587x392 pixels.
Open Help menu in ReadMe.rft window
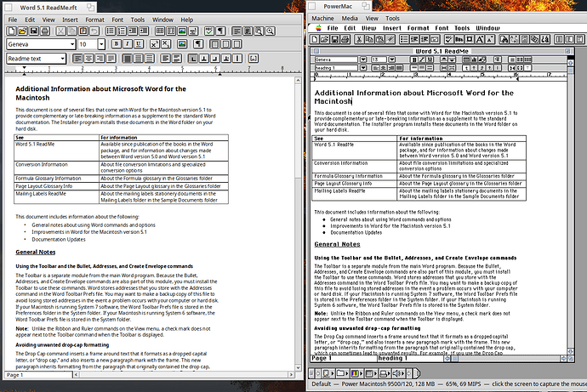tap(187, 20)
